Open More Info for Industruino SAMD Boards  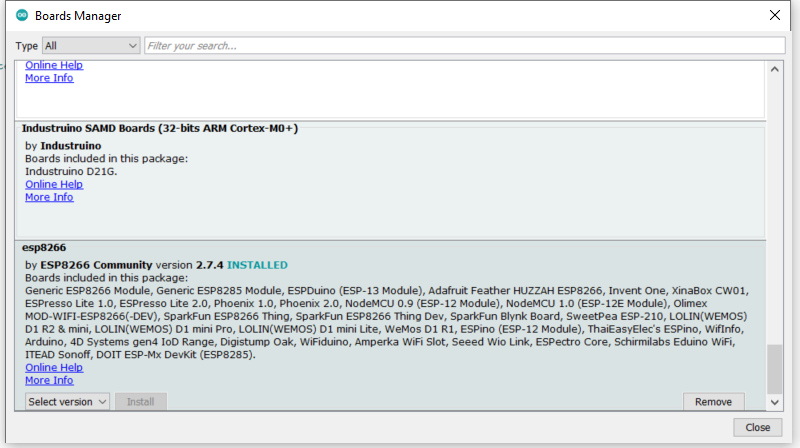click(x=49, y=197)
